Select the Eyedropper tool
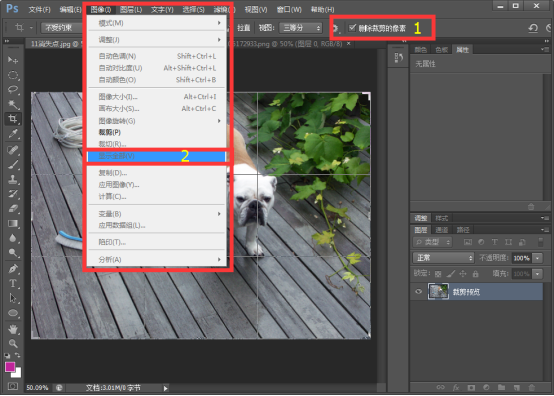This screenshot has width=554, height=396. 13,134
